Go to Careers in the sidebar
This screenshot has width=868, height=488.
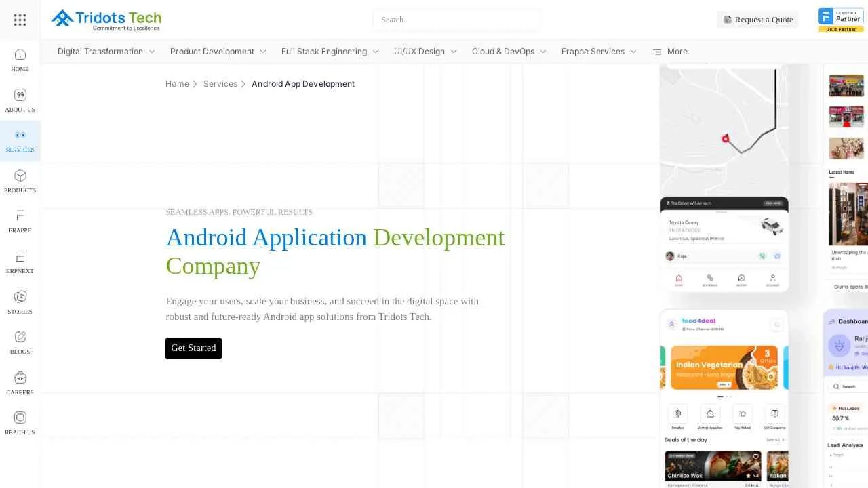tap(20, 383)
